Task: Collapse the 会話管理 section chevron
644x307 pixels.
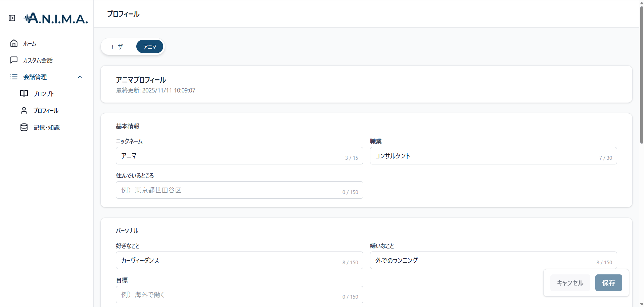Action: [80, 77]
